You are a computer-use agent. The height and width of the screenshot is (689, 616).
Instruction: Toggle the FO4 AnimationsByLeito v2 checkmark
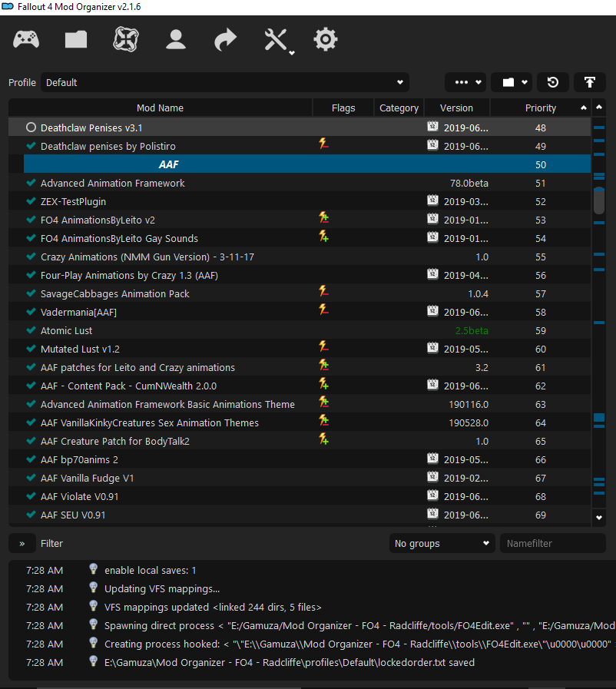coord(31,220)
